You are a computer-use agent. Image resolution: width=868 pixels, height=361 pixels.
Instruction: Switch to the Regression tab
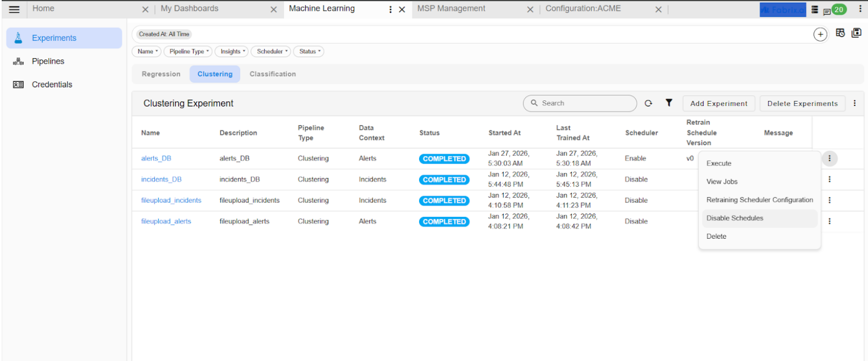click(x=161, y=73)
